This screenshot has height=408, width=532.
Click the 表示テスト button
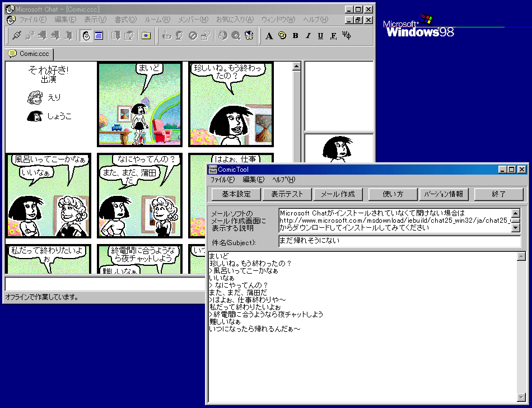287,194
